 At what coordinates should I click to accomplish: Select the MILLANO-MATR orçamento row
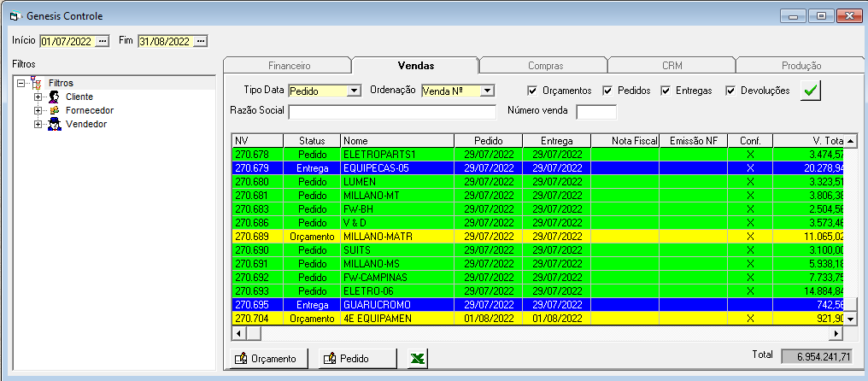(537, 237)
